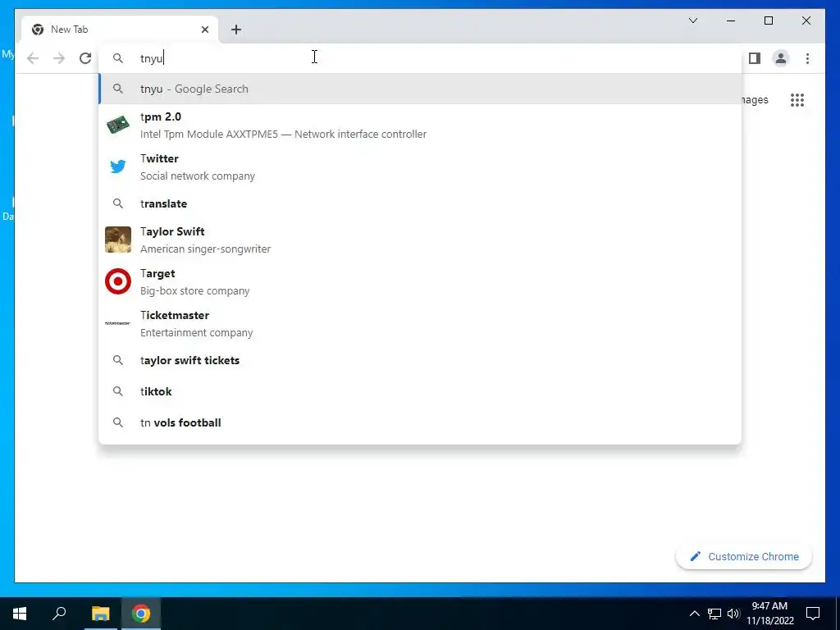
Task: Choose the 'tpm 2.0' suggestion
Action: point(420,126)
